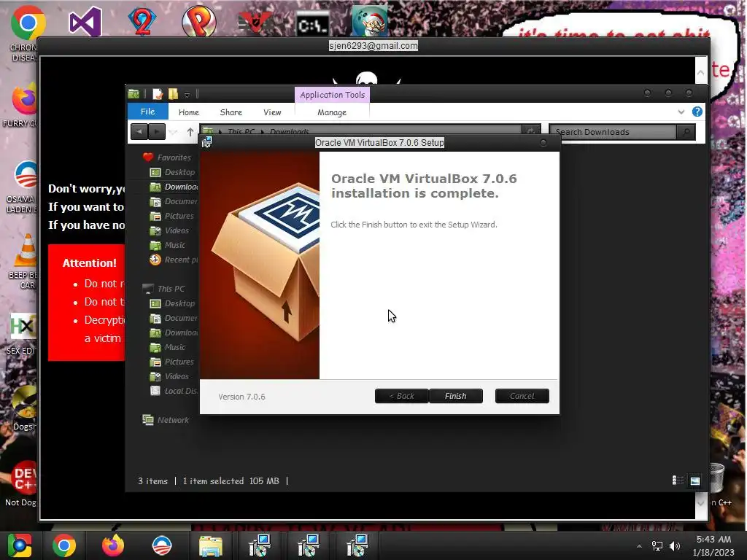Click scroll down arrow in ransom window
Screen dimensions: 747x560
pyautogui.click(x=701, y=502)
